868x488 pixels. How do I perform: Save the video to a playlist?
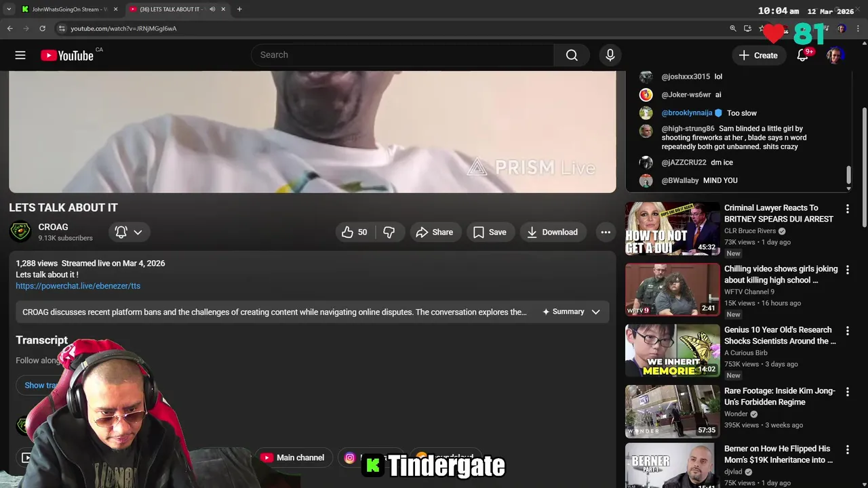490,232
